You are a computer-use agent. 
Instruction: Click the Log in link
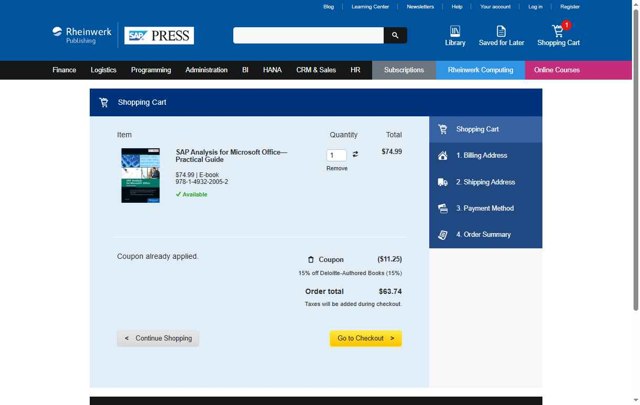(x=535, y=7)
